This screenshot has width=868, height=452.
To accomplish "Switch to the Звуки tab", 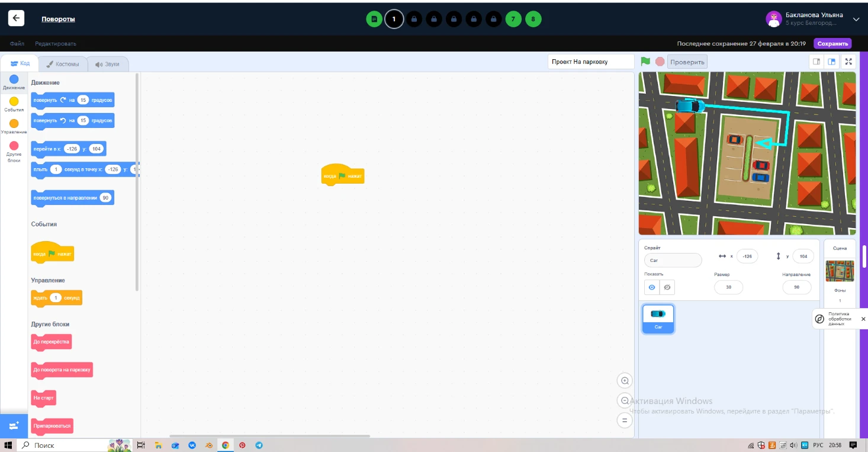I will click(107, 64).
